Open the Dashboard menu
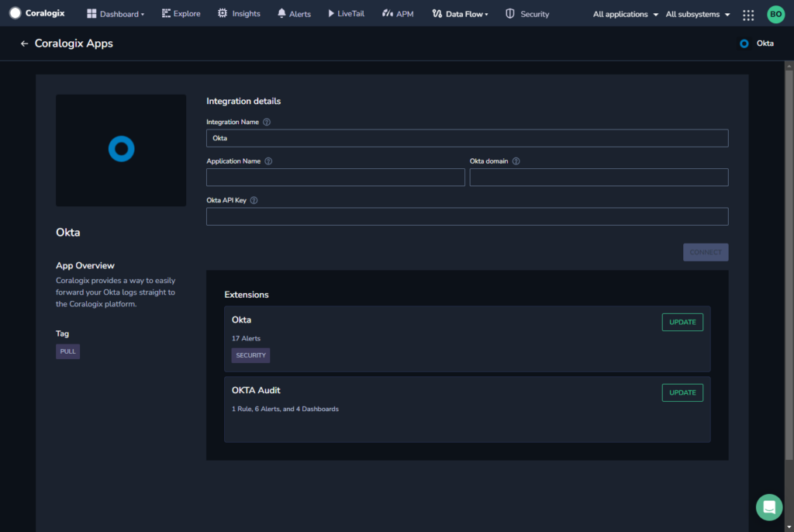The image size is (794, 532). [x=116, y=14]
